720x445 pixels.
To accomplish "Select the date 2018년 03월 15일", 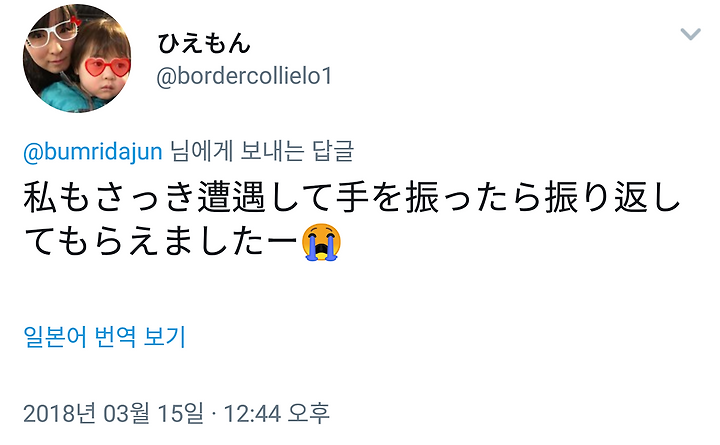I will (113, 413).
